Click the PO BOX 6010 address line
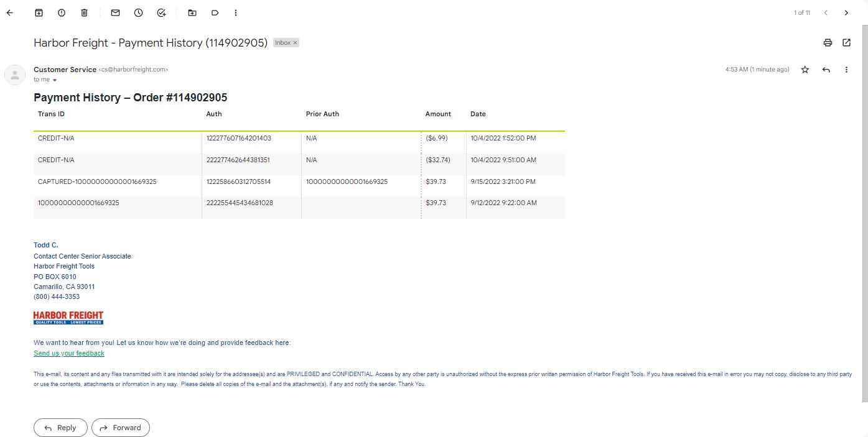The image size is (868, 437). point(55,277)
